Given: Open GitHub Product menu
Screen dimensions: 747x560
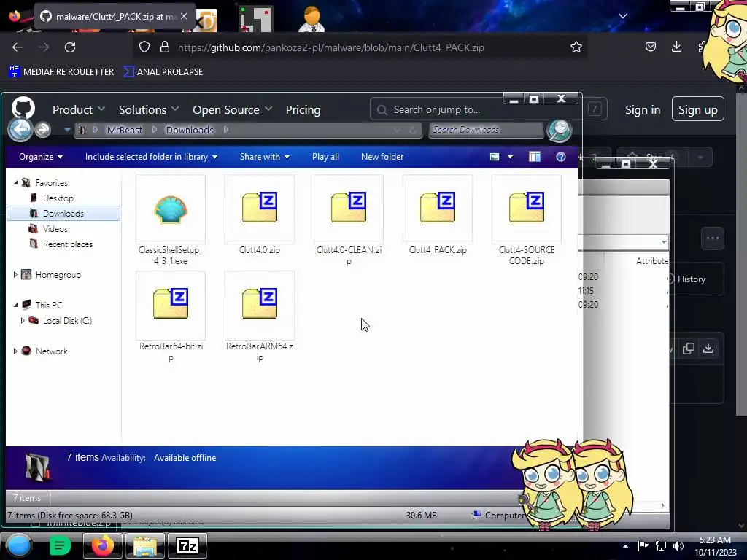Looking at the screenshot, I should (79, 109).
